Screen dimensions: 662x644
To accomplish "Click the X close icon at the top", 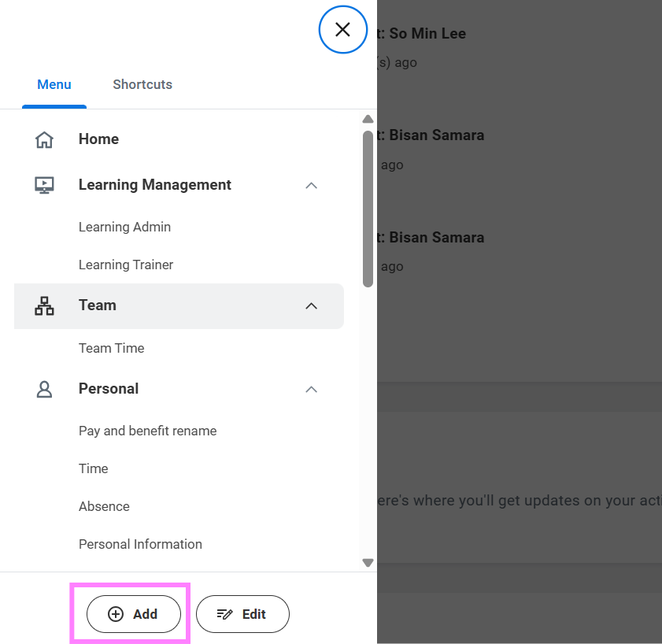I will (342, 29).
